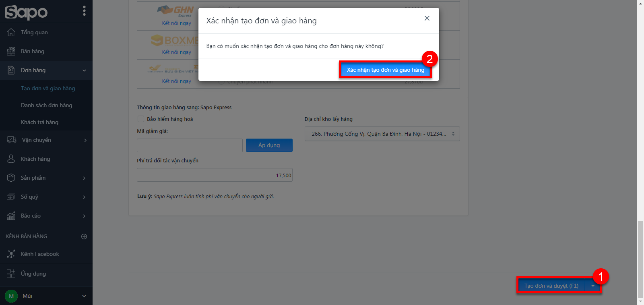Open the arrow beside Tạo đơn và duyệt
This screenshot has width=644, height=305.
coord(593,286)
